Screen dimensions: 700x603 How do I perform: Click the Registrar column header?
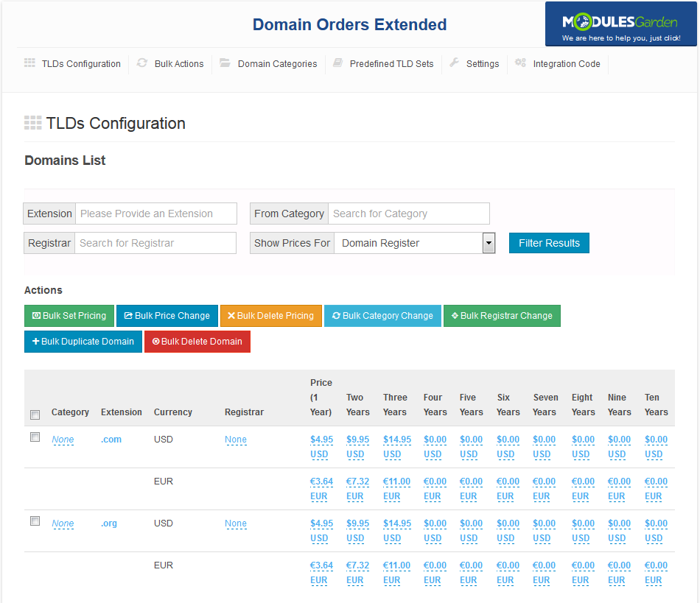tap(244, 412)
